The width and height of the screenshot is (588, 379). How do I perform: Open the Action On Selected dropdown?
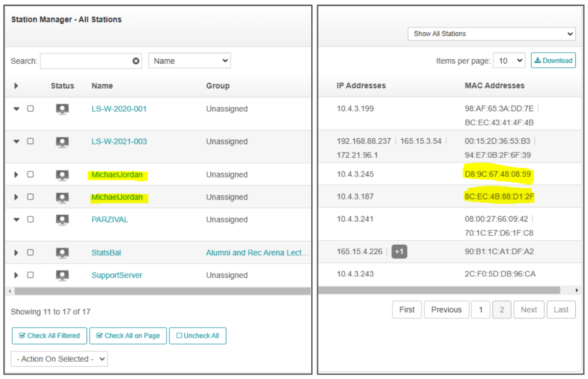pos(59,358)
